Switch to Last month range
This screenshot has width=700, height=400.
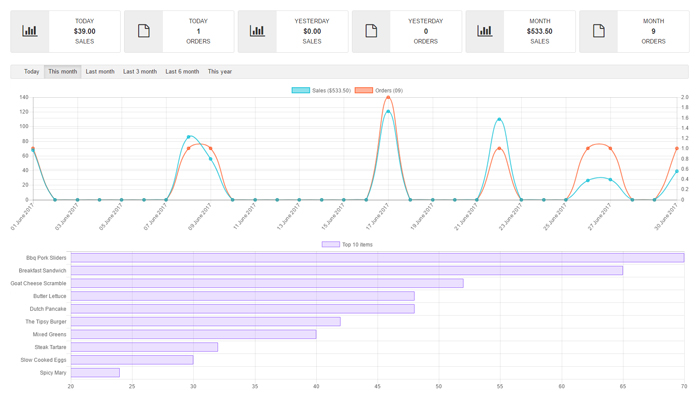100,72
